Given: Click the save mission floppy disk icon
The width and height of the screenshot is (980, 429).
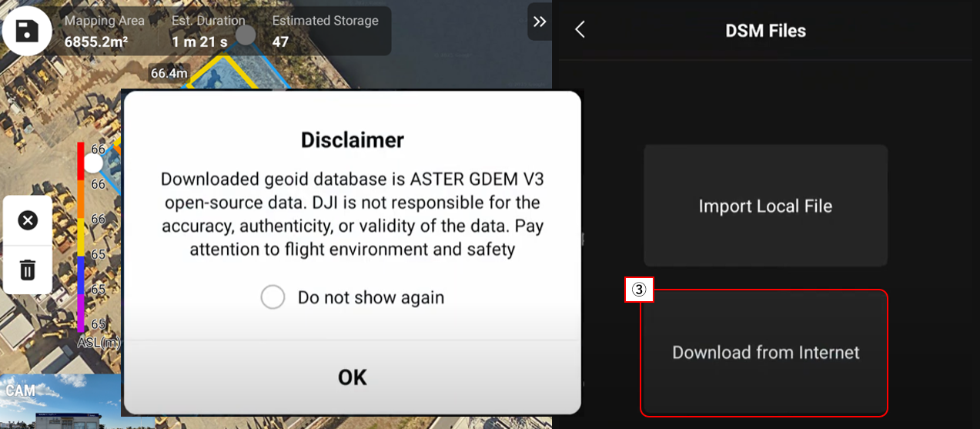Looking at the screenshot, I should [x=26, y=32].
